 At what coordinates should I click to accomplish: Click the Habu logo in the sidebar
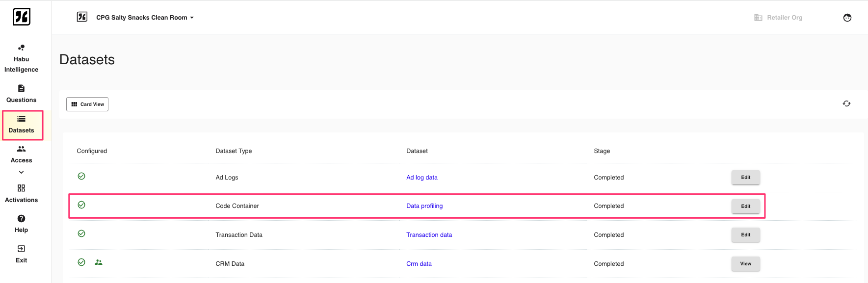21,17
